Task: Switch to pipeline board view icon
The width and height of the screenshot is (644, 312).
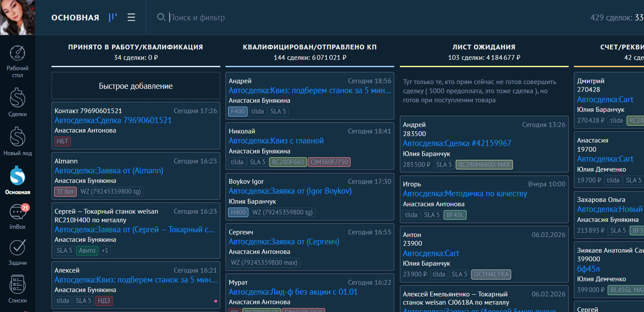Action: [113, 17]
